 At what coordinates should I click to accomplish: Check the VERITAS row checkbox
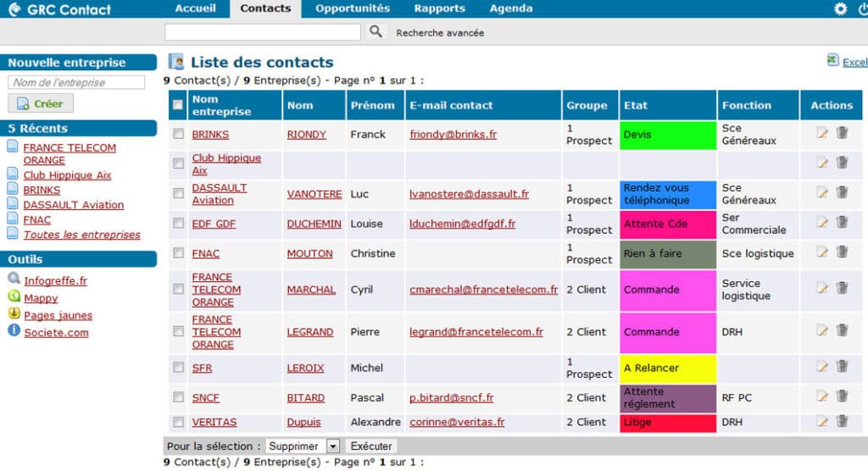tap(178, 423)
